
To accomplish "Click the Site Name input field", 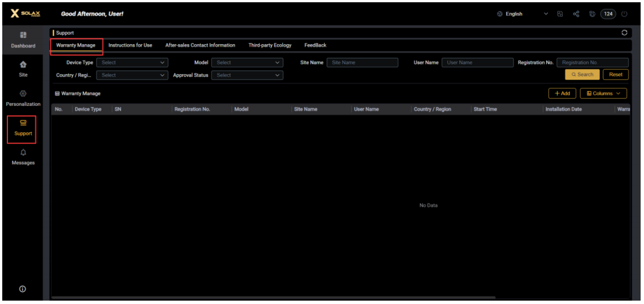I will (x=362, y=63).
